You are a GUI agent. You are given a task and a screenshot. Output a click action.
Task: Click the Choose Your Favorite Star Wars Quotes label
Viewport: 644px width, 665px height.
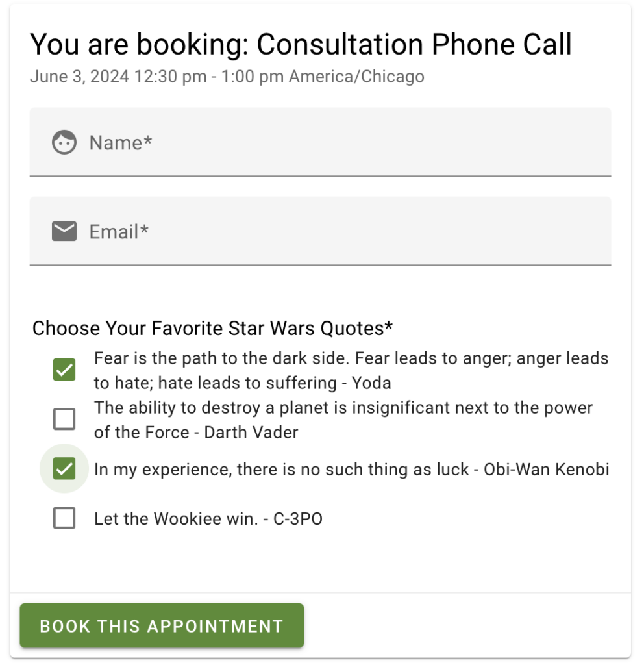pos(212,329)
